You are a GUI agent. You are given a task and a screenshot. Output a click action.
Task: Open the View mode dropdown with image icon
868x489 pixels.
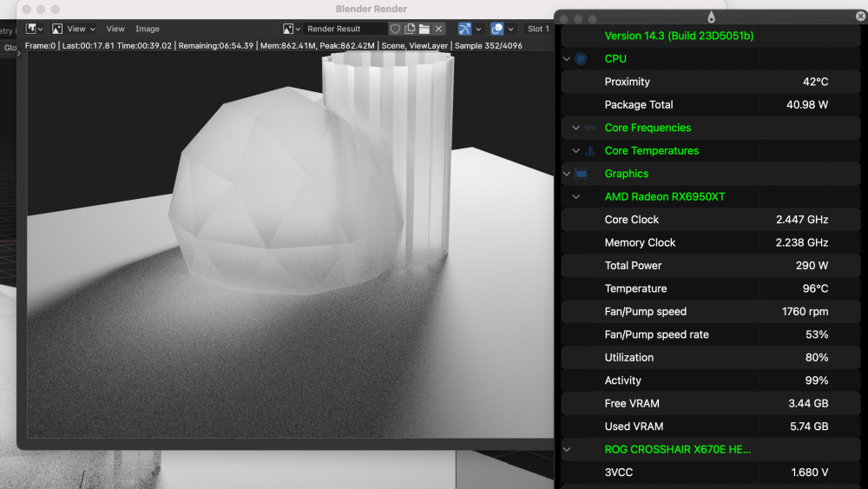pos(74,29)
